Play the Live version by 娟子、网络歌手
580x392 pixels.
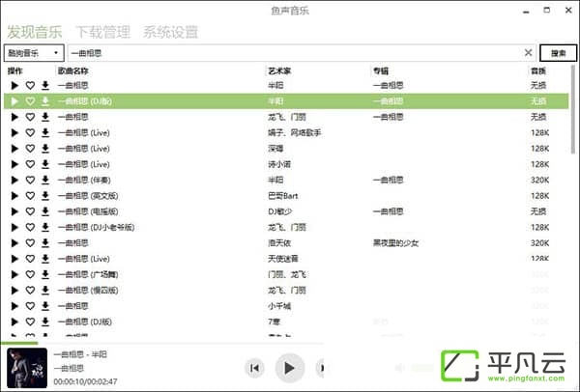(x=14, y=132)
